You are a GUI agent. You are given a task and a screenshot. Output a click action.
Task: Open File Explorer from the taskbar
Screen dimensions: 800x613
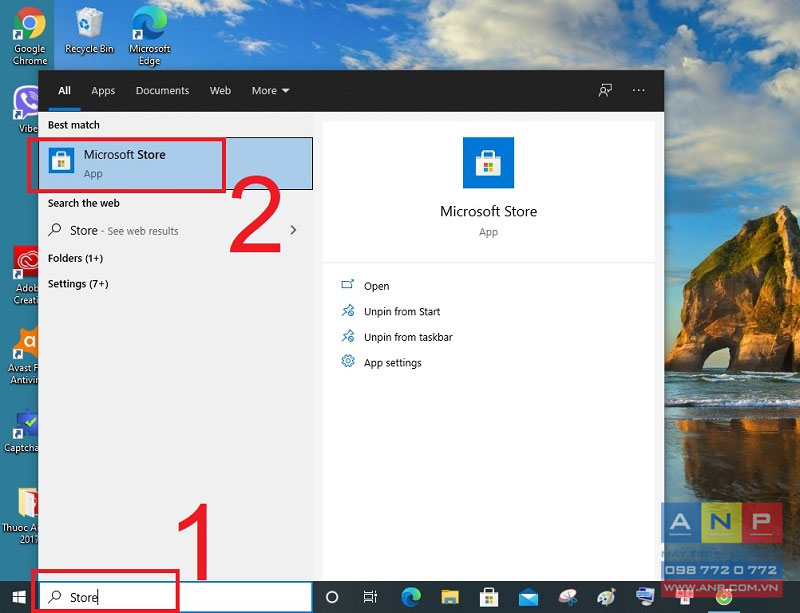[x=450, y=597]
